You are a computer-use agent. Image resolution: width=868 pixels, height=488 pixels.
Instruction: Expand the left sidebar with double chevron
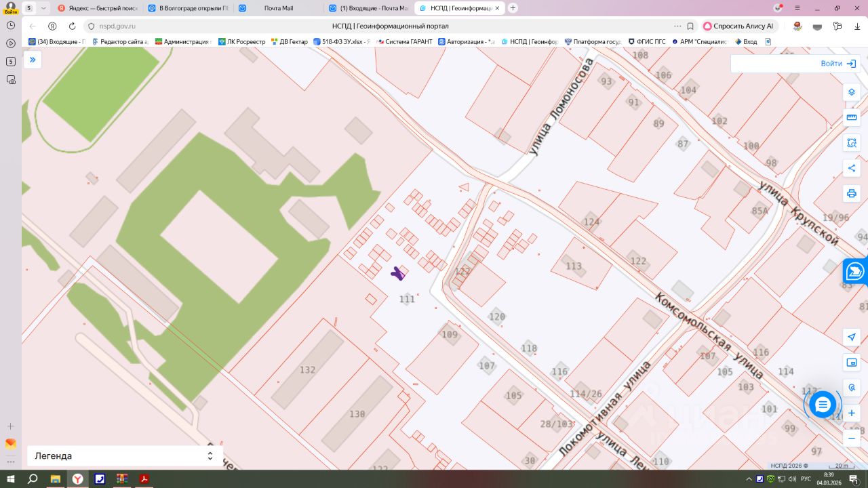click(x=32, y=60)
